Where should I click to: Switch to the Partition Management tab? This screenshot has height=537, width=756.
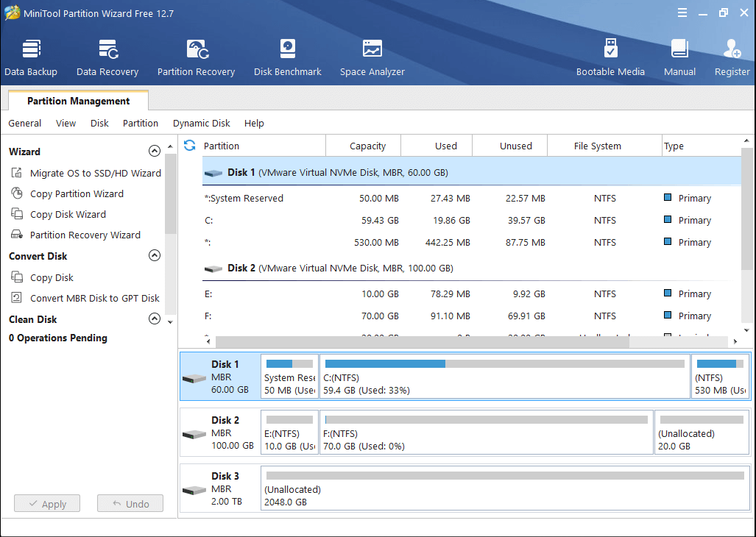(77, 101)
